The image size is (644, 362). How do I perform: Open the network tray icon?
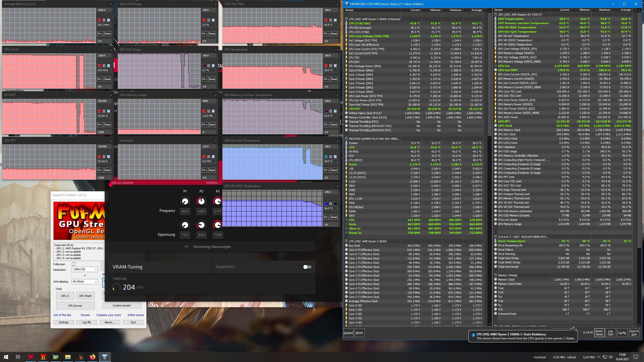[x=605, y=357]
